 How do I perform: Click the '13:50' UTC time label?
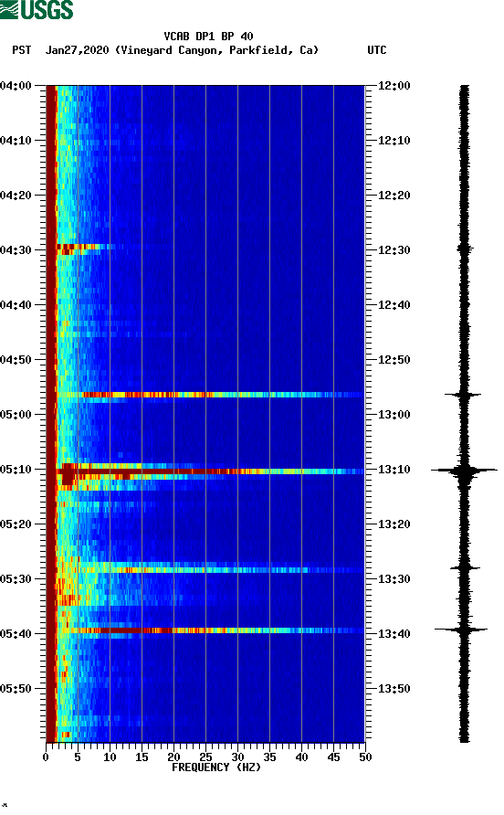[x=394, y=689]
